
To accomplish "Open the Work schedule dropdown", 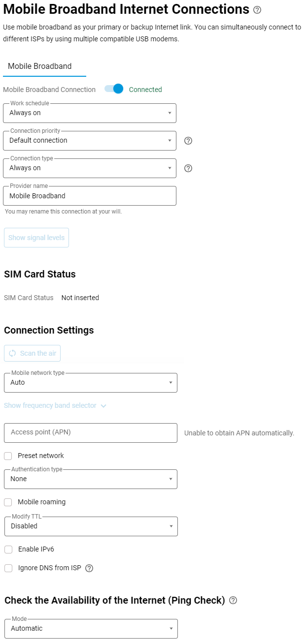I will pos(90,113).
